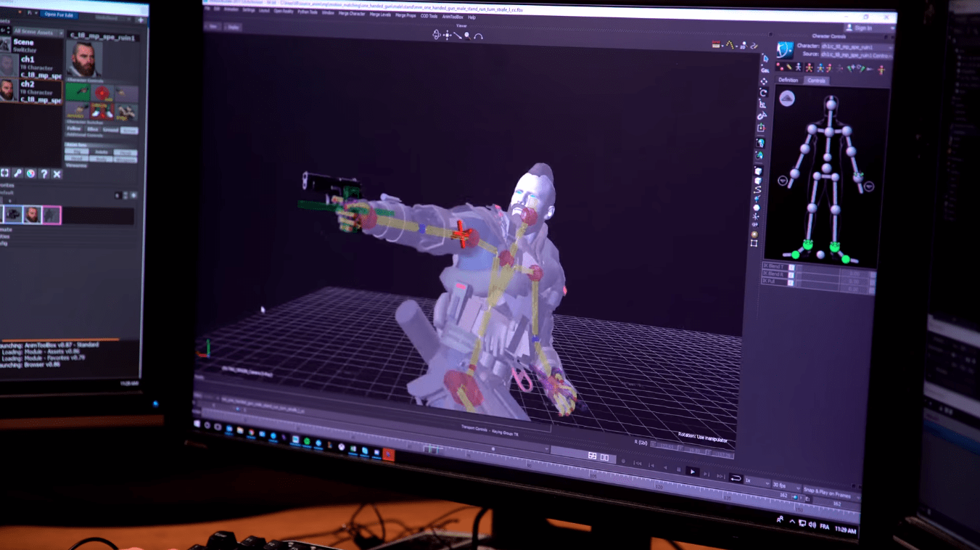Image resolution: width=980 pixels, height=550 pixels.
Task: Select the pan camera tool in Viewer
Action: pyautogui.click(x=448, y=35)
